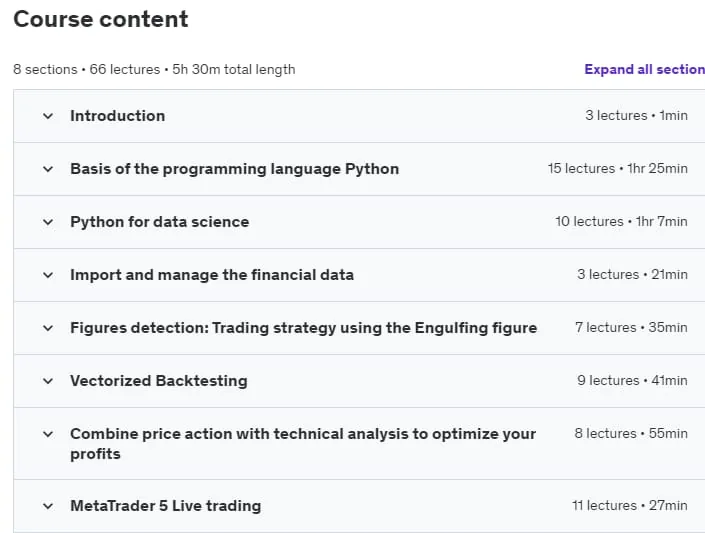Expand the Introduction section chevron
Image resolution: width=705 pixels, height=533 pixels.
point(48,116)
